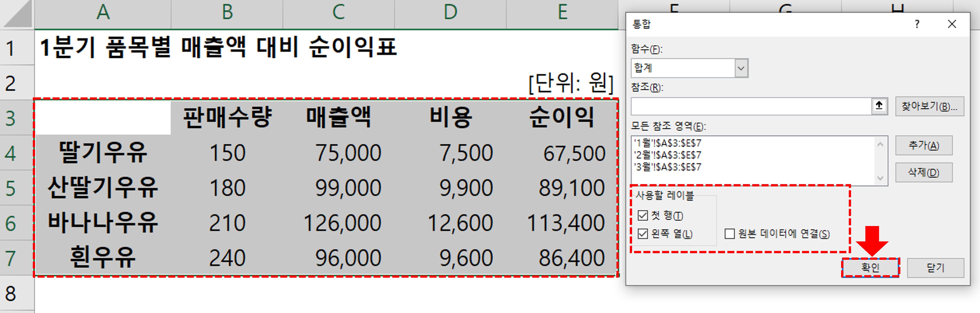Select column C header

tap(339, 14)
